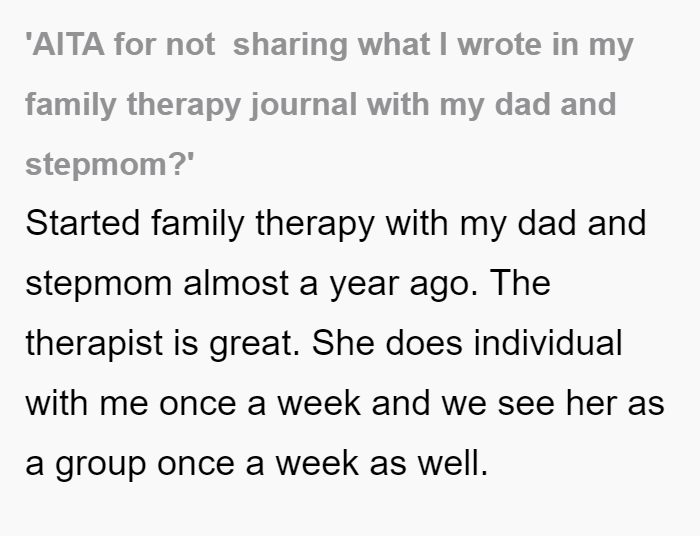
Task: Click the word does in the paragraph
Action: point(424,343)
